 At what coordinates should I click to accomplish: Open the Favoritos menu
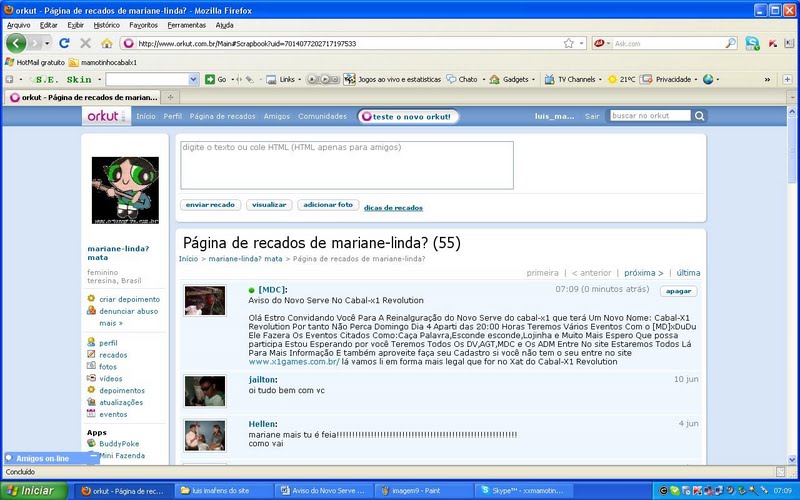[x=143, y=25]
